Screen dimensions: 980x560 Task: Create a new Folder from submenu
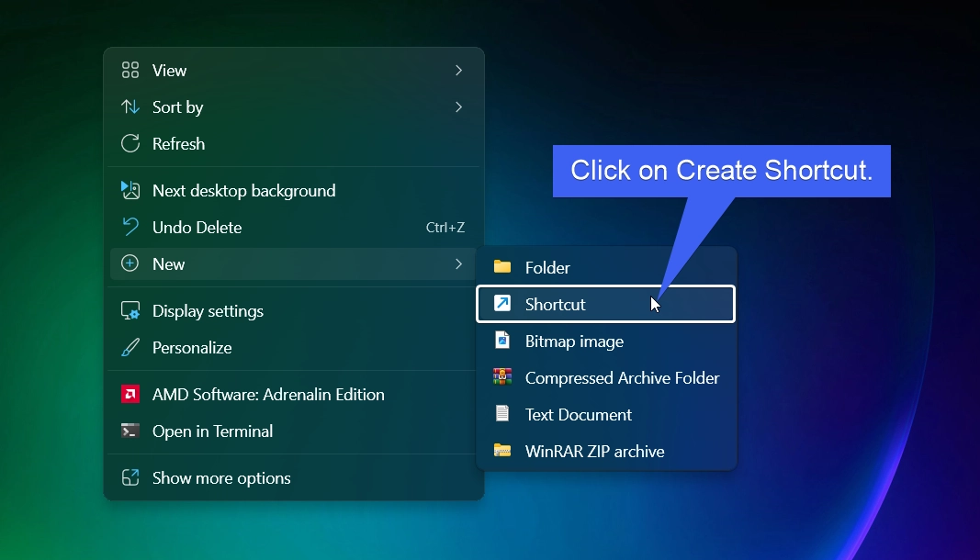pos(605,267)
